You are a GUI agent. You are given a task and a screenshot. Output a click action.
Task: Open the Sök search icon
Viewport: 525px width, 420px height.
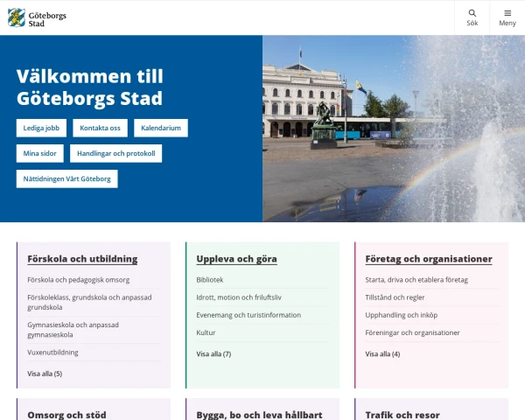pyautogui.click(x=472, y=17)
